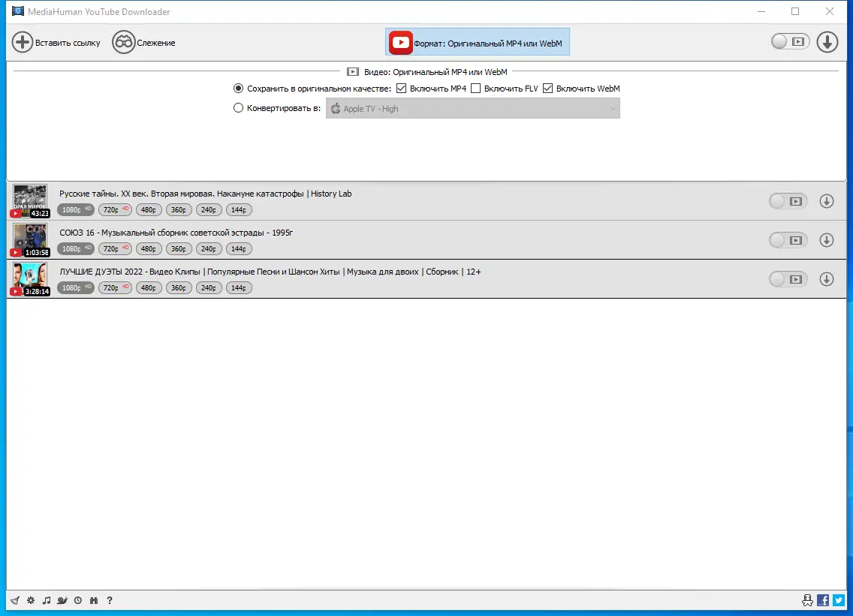Download the Русские тайны video
The height and width of the screenshot is (616, 853).
[x=826, y=201]
